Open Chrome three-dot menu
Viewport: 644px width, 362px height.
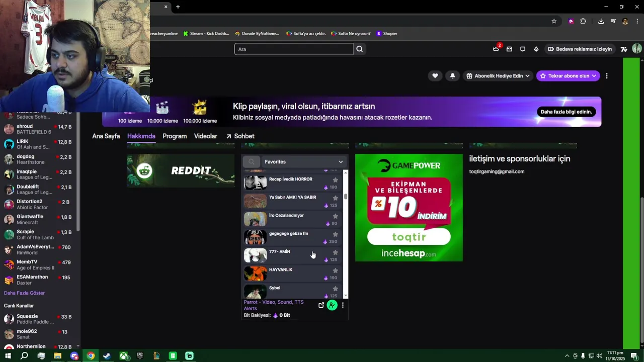tap(637, 21)
